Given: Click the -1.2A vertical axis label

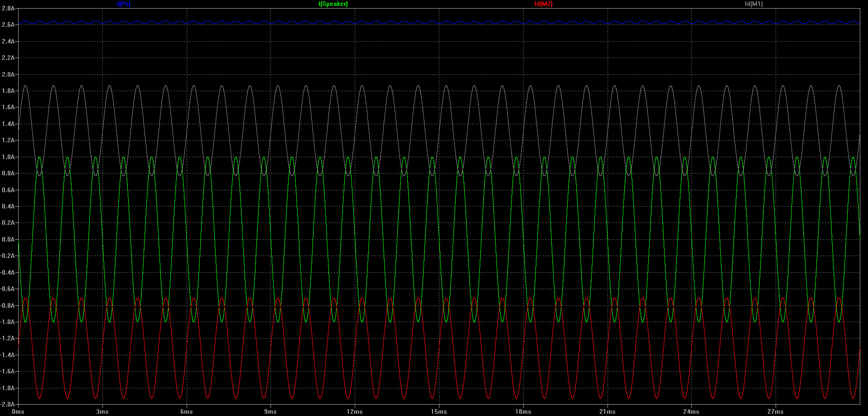Looking at the screenshot, I should pyautogui.click(x=8, y=338).
